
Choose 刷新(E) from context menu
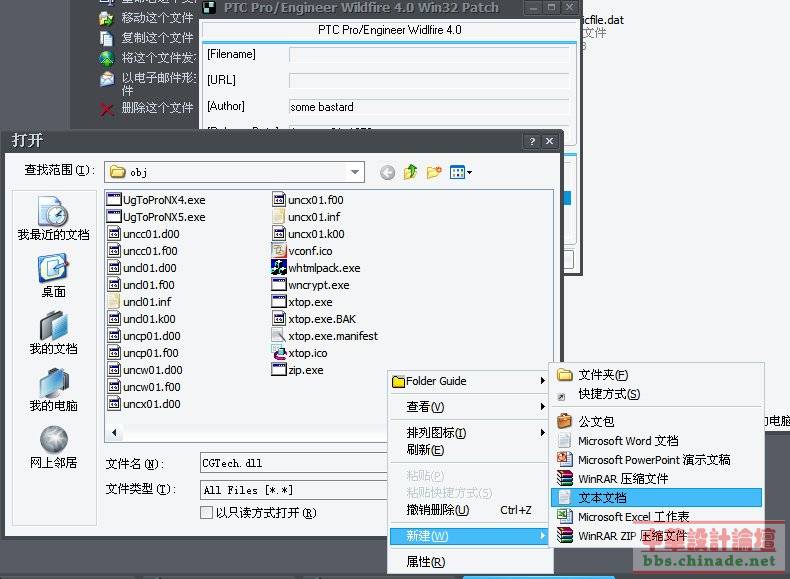469,450
